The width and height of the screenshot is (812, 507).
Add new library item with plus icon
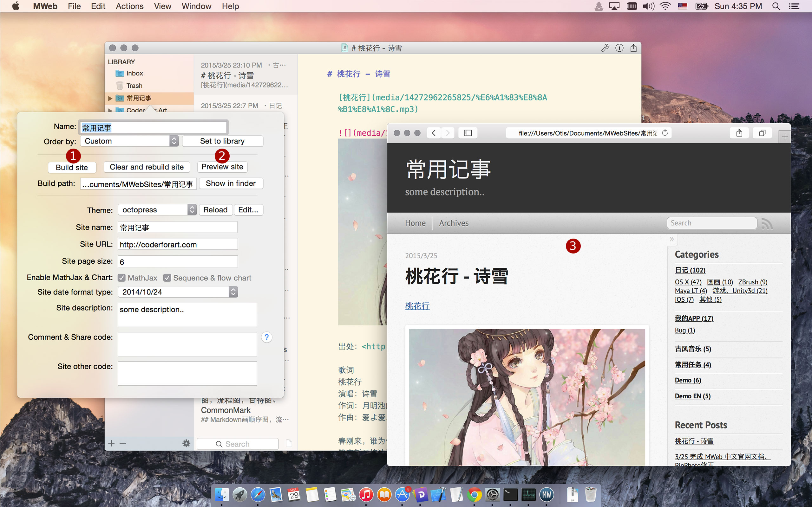pos(111,443)
